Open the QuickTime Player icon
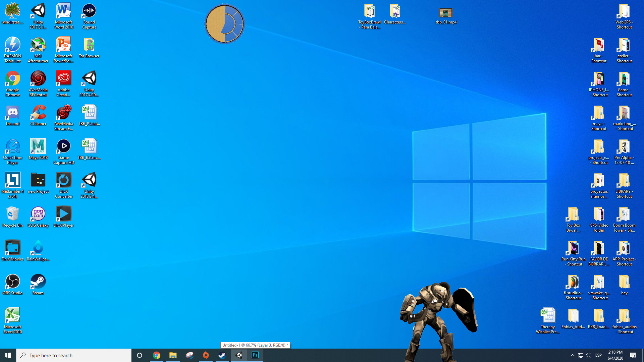The image size is (644, 362). pos(13,151)
